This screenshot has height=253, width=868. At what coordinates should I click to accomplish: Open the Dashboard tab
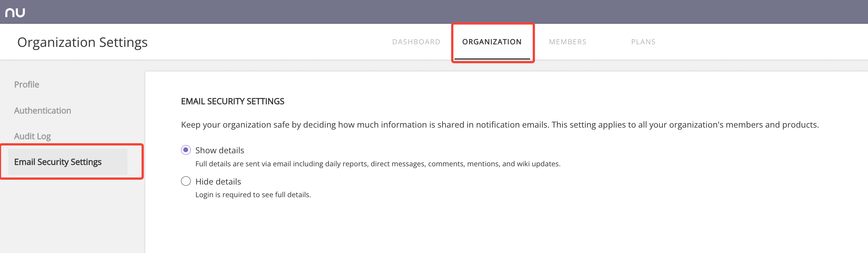click(416, 42)
